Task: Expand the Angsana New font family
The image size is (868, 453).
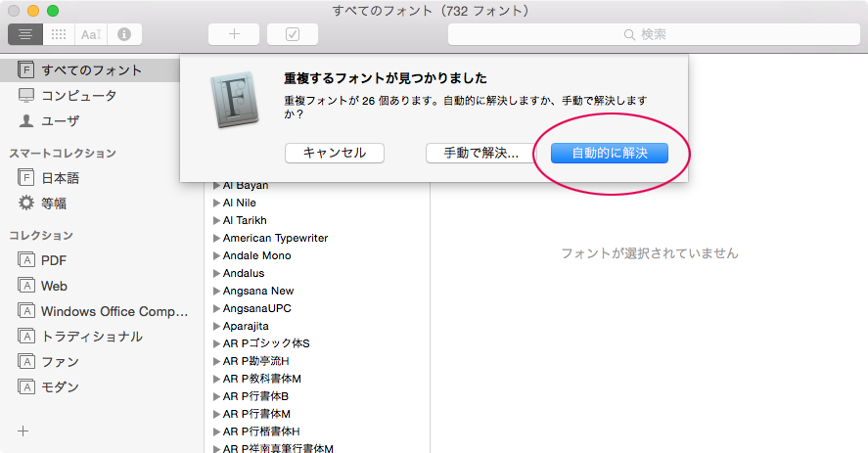Action: click(216, 291)
